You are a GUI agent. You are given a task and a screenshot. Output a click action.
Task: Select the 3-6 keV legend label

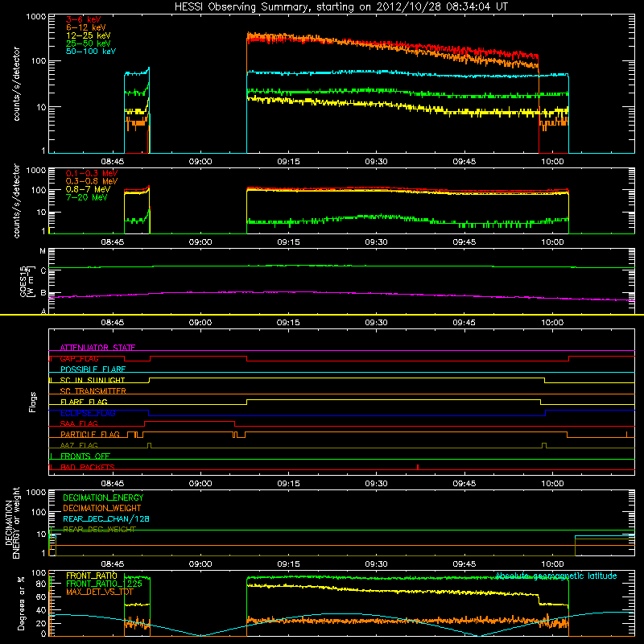pos(83,19)
